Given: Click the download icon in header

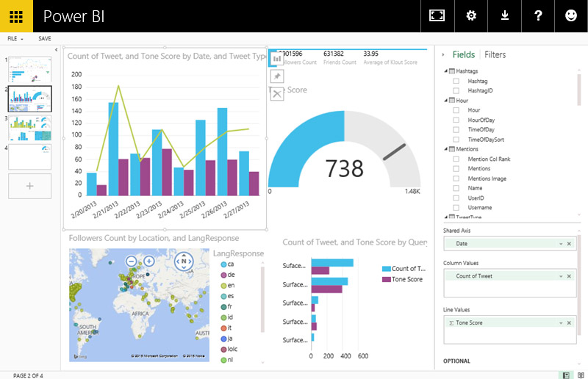Looking at the screenshot, I should 505,15.
